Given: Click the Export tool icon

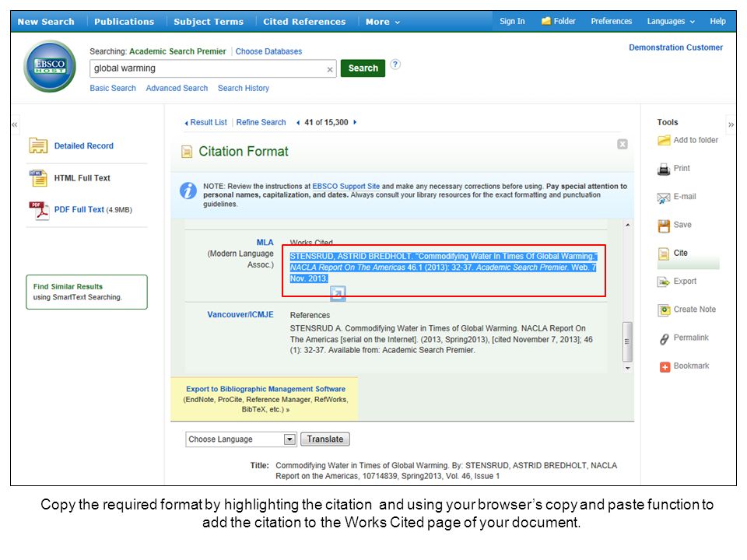Looking at the screenshot, I should pos(664,282).
